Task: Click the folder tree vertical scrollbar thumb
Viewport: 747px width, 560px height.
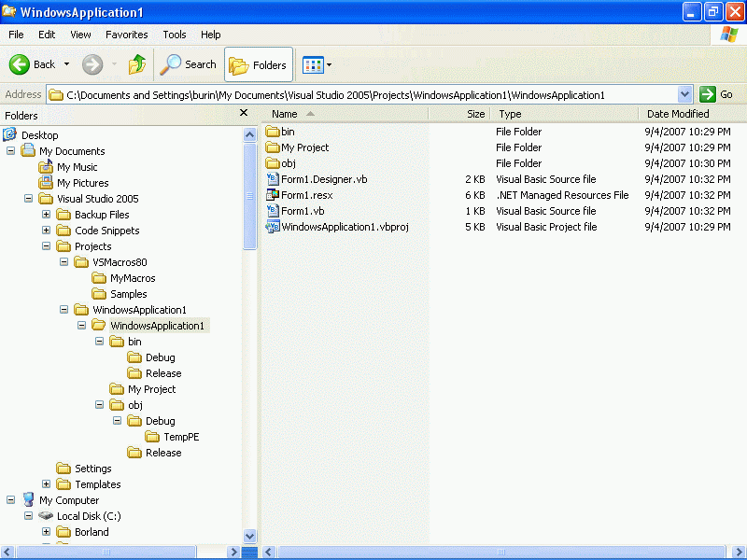Action: [249, 196]
